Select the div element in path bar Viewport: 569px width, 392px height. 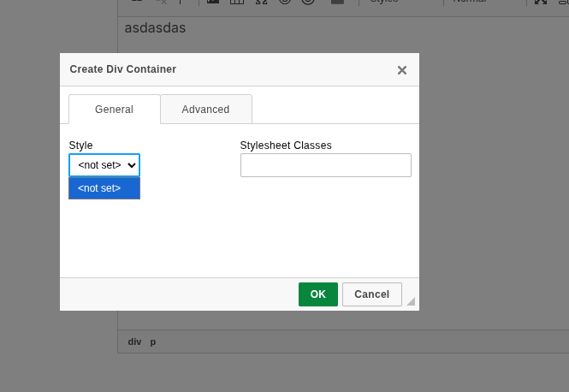coord(134,342)
